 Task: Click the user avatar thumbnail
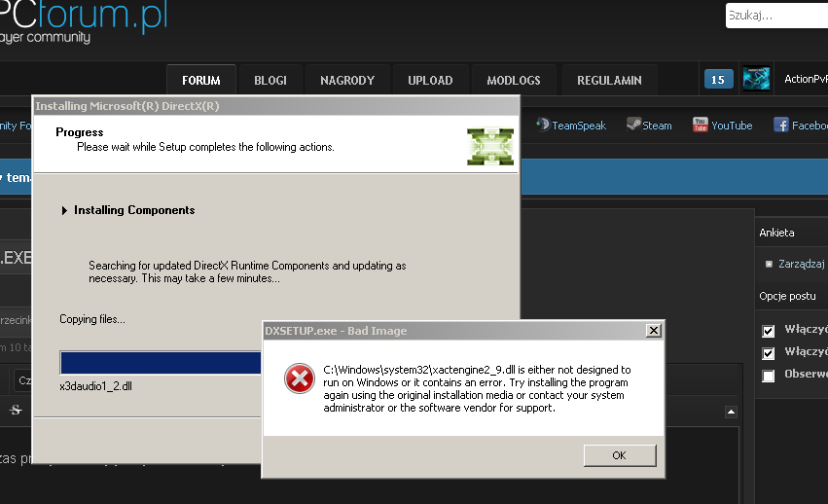(x=756, y=79)
